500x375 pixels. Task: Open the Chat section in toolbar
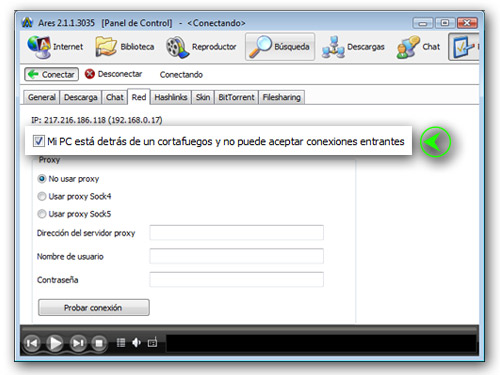[418, 47]
